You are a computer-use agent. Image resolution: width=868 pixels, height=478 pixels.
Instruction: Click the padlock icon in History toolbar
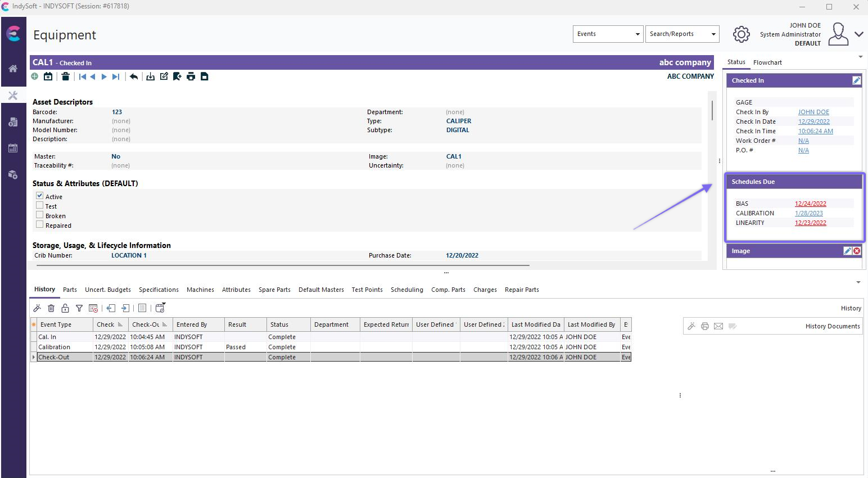[x=65, y=308]
